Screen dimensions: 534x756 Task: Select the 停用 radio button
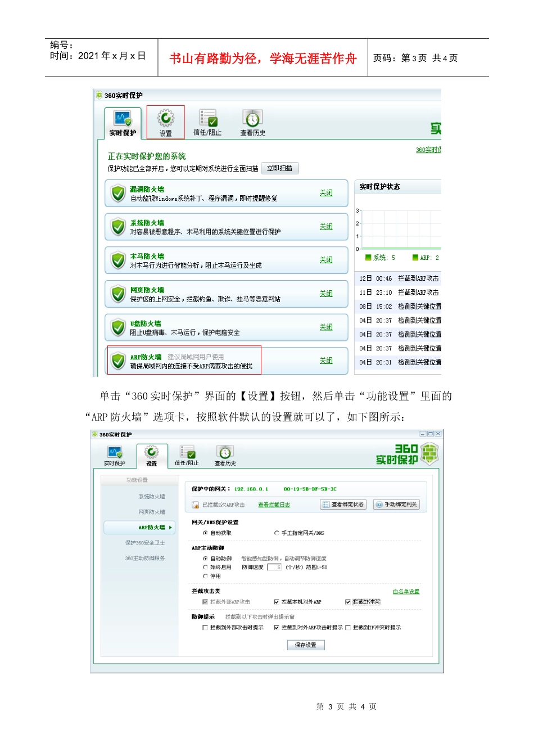tap(205, 576)
